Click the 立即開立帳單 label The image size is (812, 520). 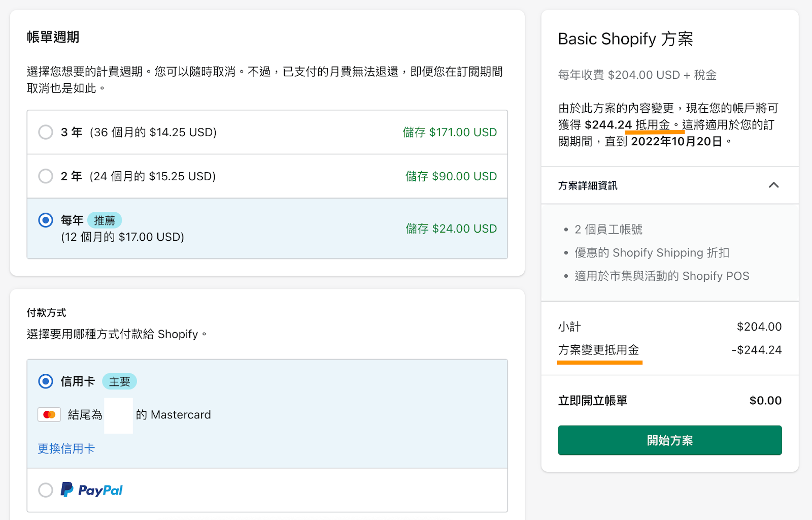593,401
